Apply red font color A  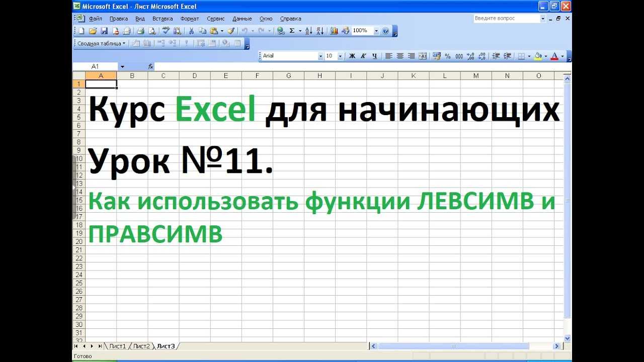554,56
